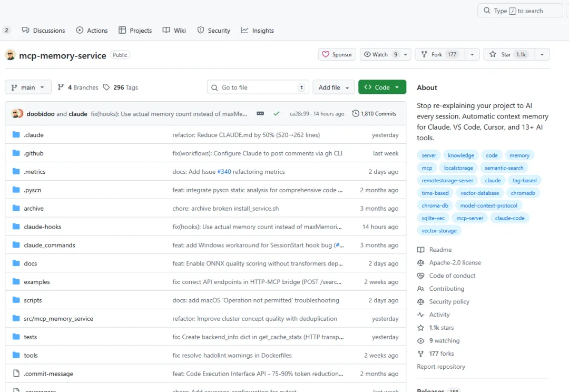
Task: Click the .github folder icon
Action: coord(16,153)
